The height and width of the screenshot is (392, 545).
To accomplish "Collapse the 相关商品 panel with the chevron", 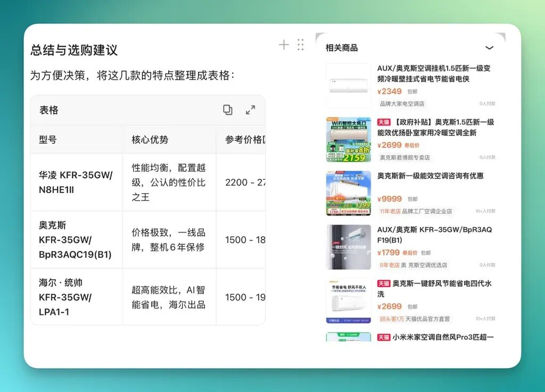I will (x=489, y=48).
